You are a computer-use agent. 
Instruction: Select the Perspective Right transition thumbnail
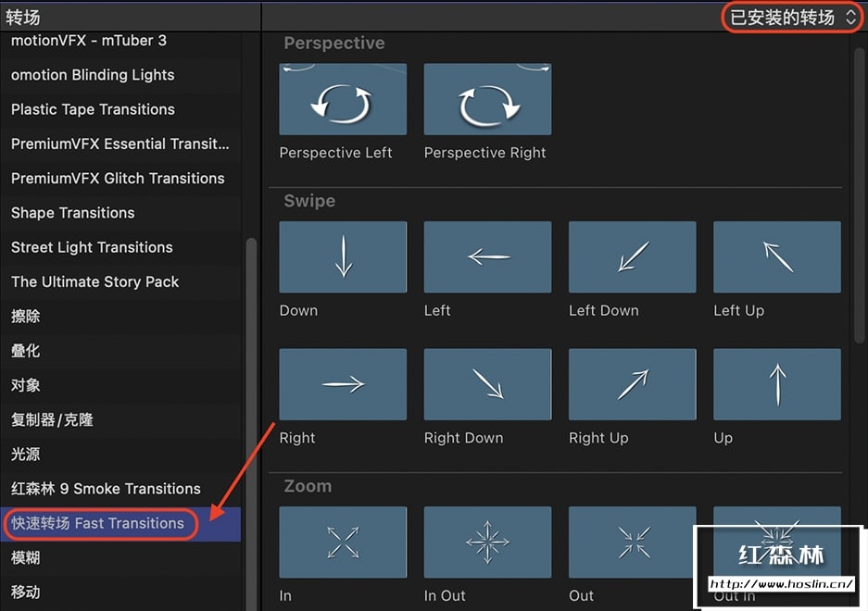point(487,99)
